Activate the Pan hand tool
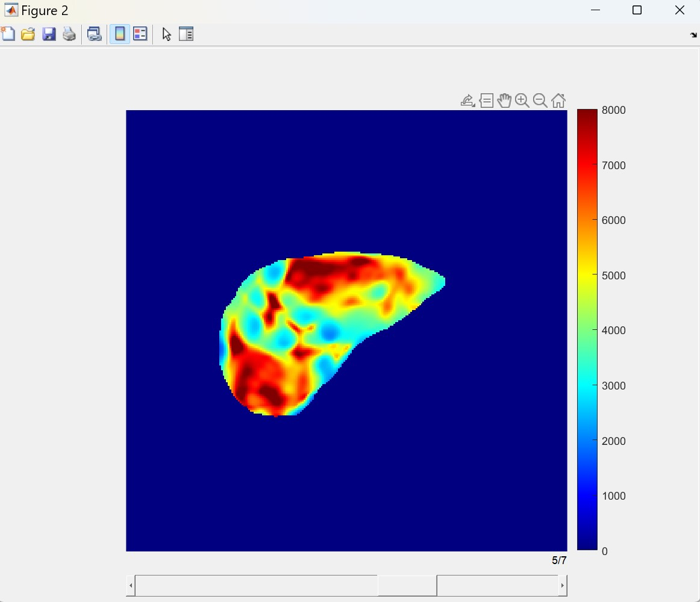 504,101
